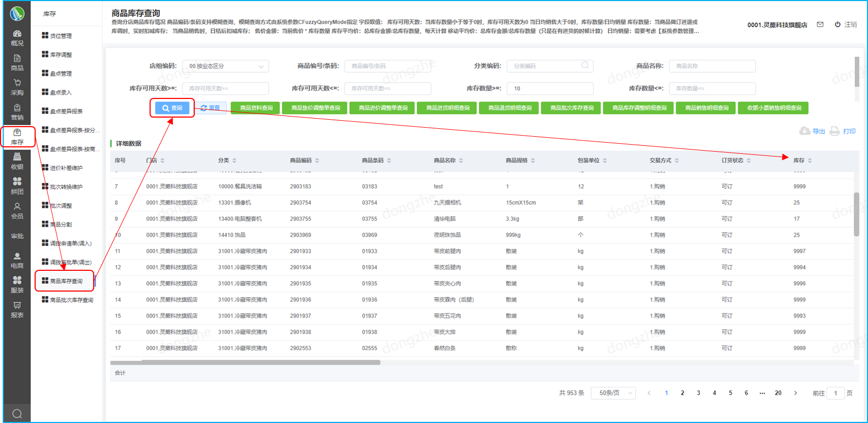Click the 报表 reports icon in sidebar
This screenshot has height=423, width=868.
coord(17,306)
